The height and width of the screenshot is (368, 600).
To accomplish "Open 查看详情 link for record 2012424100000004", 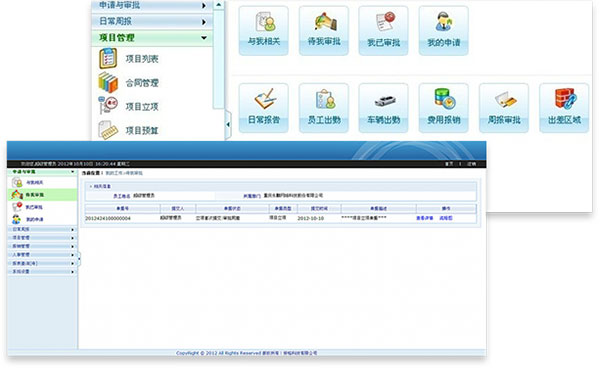I will (424, 218).
